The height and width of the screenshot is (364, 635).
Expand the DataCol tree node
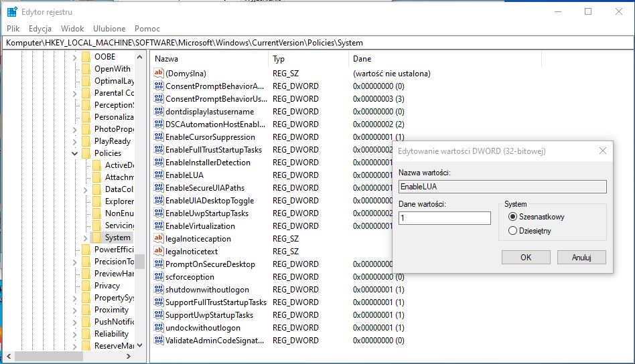click(86, 189)
